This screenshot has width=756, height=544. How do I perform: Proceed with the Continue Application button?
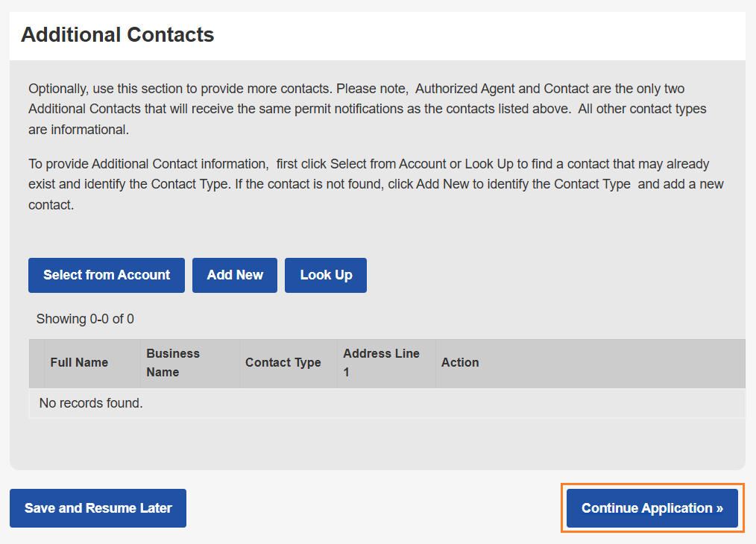coord(652,508)
